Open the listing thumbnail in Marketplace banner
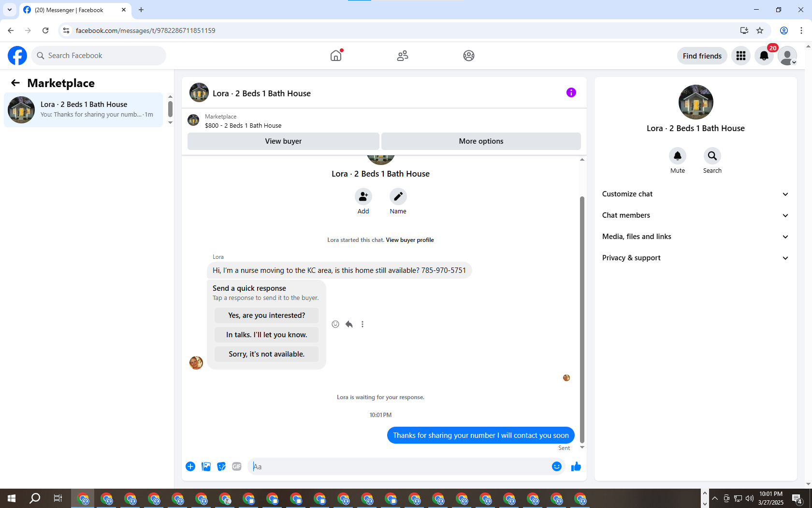The image size is (812, 508). (193, 120)
